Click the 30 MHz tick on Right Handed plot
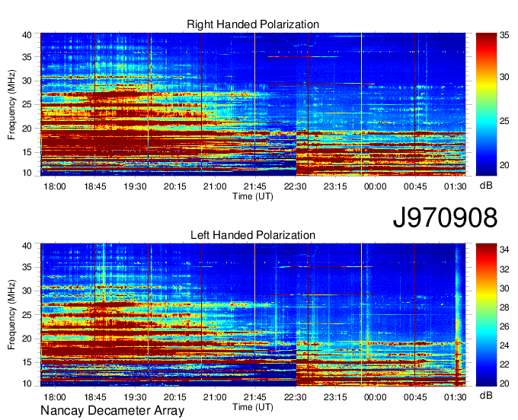 point(27,81)
